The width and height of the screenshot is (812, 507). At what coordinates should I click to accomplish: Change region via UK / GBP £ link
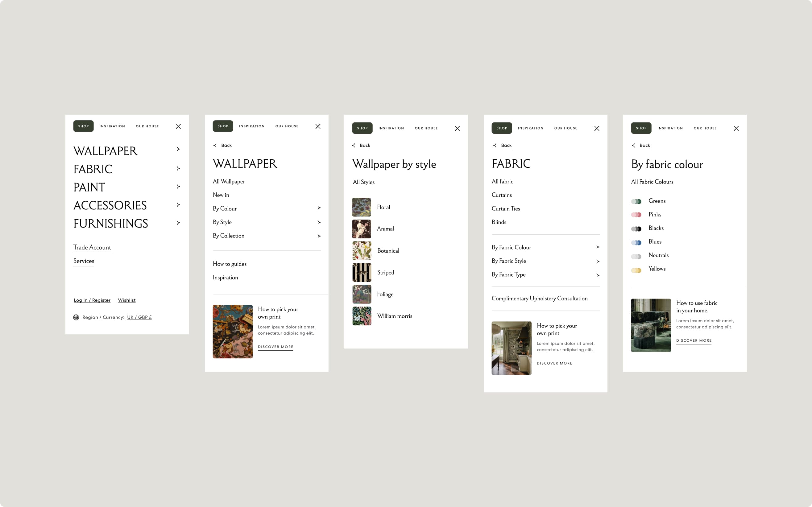139,317
